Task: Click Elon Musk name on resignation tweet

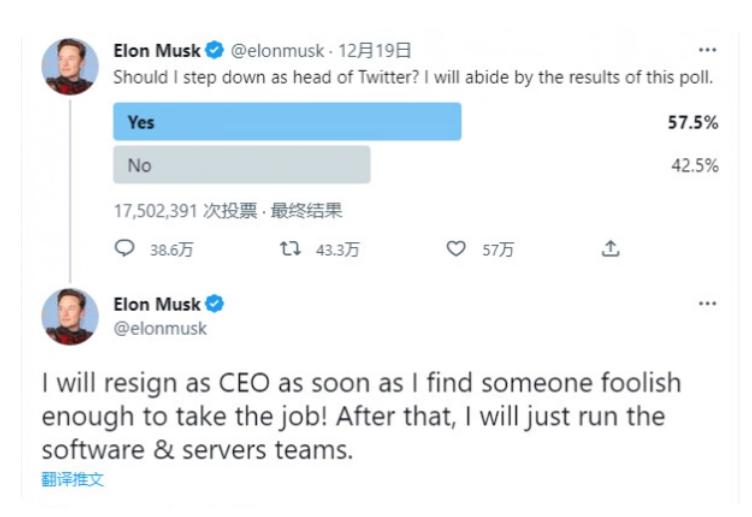Action: [x=157, y=304]
